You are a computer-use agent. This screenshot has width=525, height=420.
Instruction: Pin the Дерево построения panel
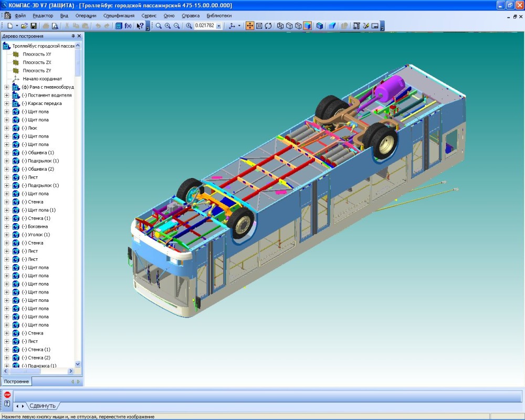click(73, 36)
